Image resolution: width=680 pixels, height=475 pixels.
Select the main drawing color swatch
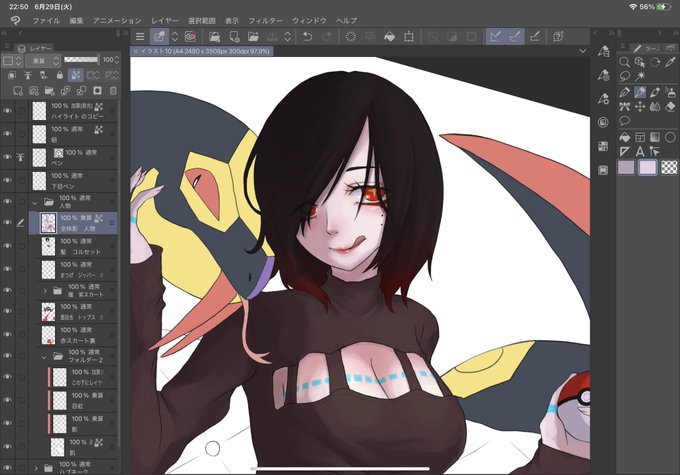click(x=625, y=167)
